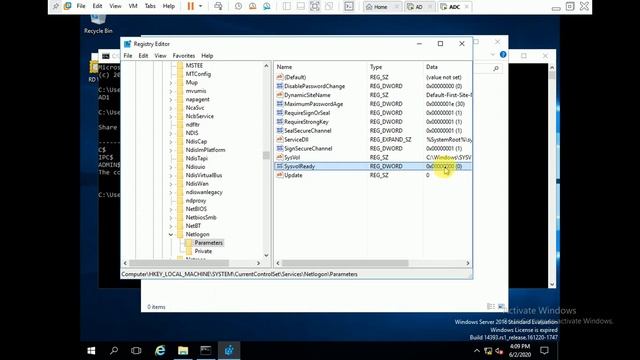Click the tree pane scroll-down arrow
Viewport: 640px width, 360px height.
[x=266, y=256]
